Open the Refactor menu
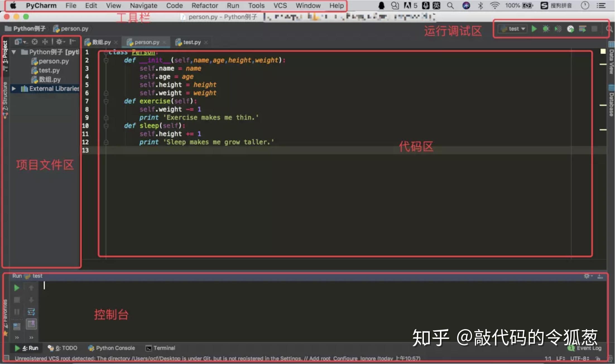This screenshot has width=615, height=364. pos(205,5)
